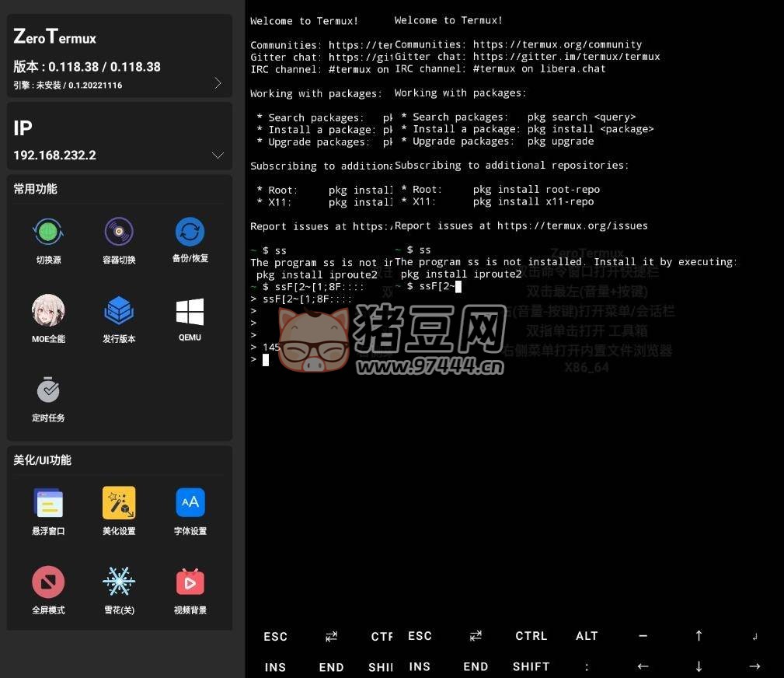Viewport: 784px width, 678px height.
Task: Click the https://gitter.im/termux/termux link
Action: 566,57
